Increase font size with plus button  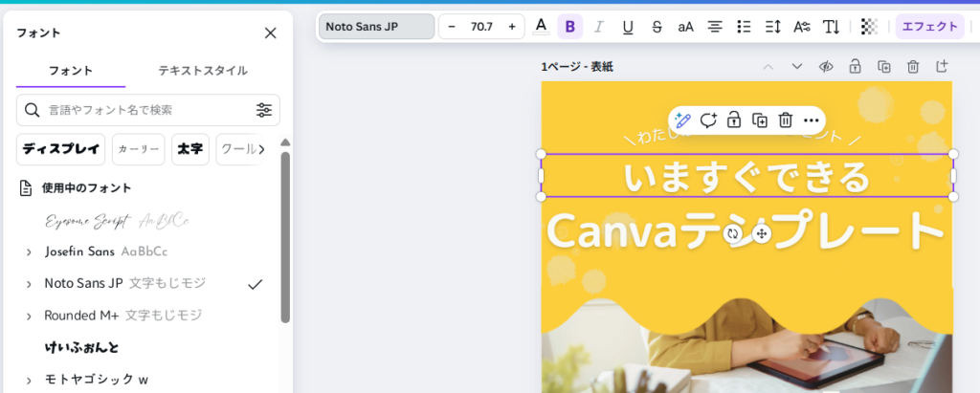(512, 27)
